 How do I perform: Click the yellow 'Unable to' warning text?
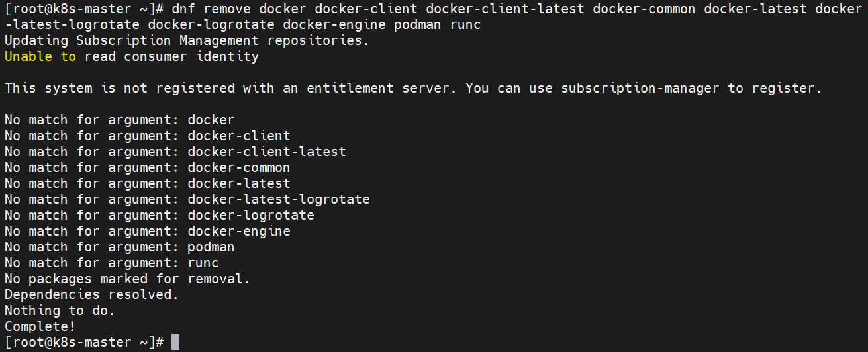point(40,56)
